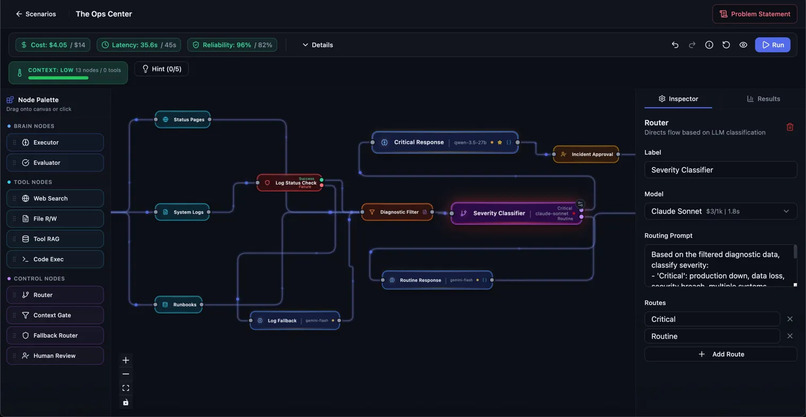Select the Critical Response node
806x417 pixels.
pyautogui.click(x=445, y=142)
